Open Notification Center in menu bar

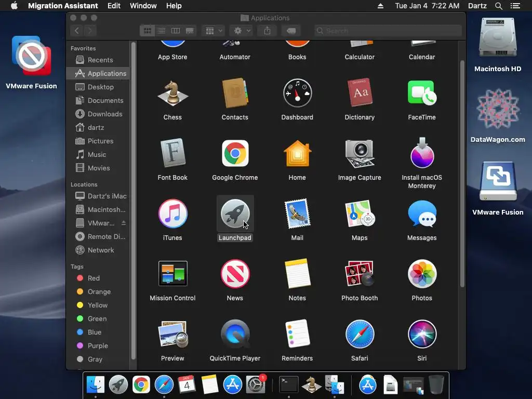[515, 6]
